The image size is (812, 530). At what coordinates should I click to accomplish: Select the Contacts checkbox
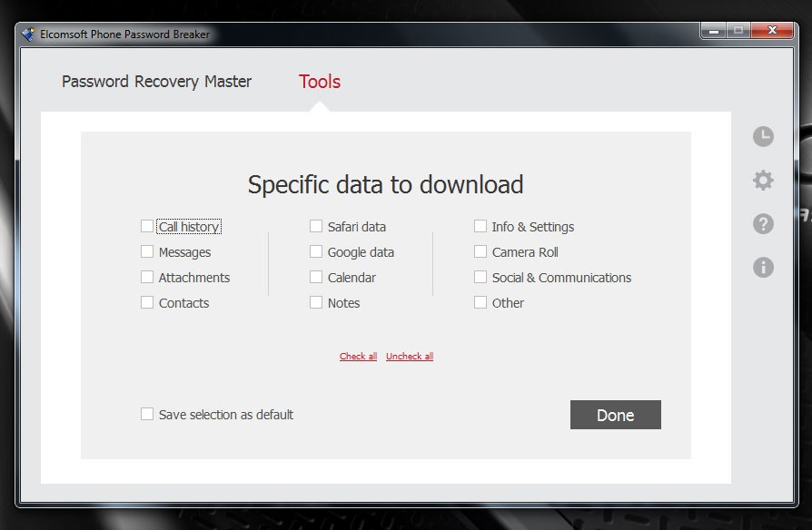coord(147,302)
